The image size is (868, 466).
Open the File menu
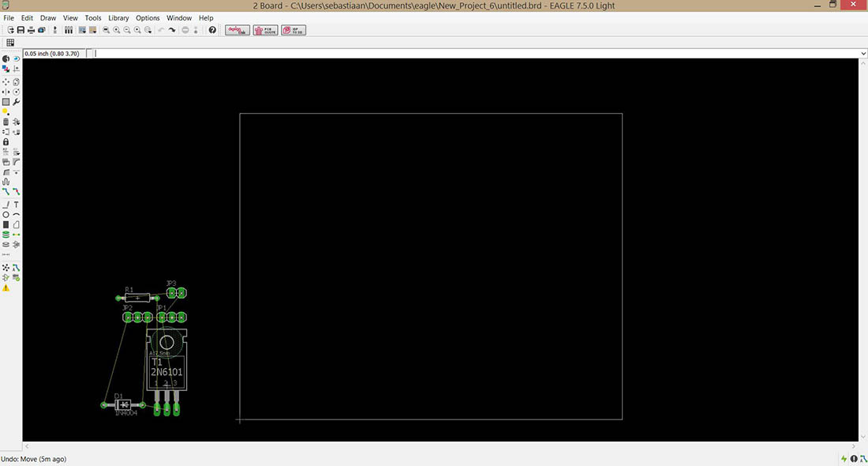[x=9, y=17]
